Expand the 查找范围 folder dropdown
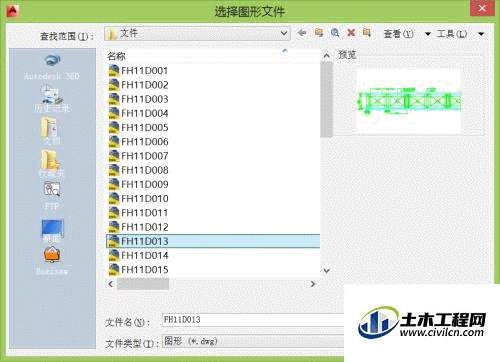500x362 pixels. 283,33
